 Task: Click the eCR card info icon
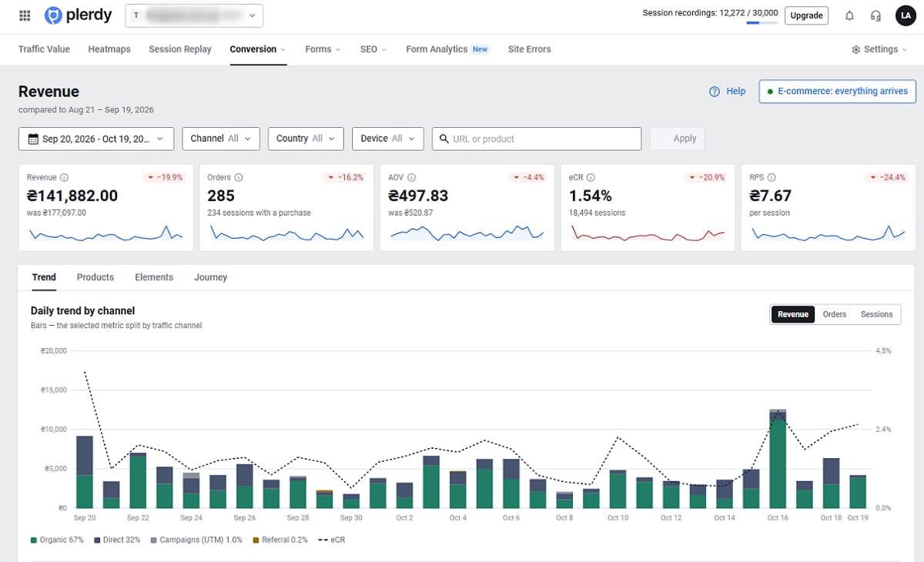pos(591,177)
